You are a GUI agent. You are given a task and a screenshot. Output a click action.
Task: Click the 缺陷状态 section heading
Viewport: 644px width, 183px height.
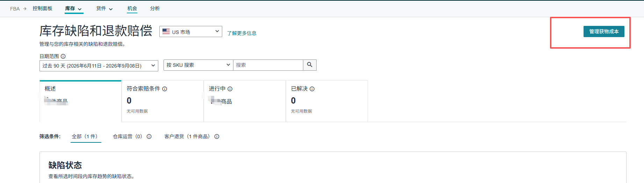[65, 165]
